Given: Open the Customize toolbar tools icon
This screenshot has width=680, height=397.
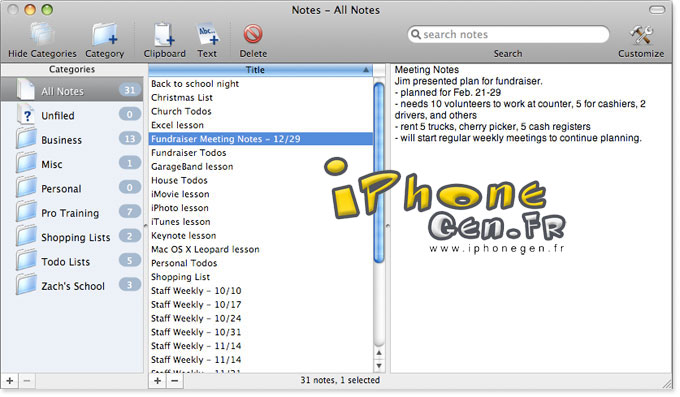Looking at the screenshot, I should (641, 35).
